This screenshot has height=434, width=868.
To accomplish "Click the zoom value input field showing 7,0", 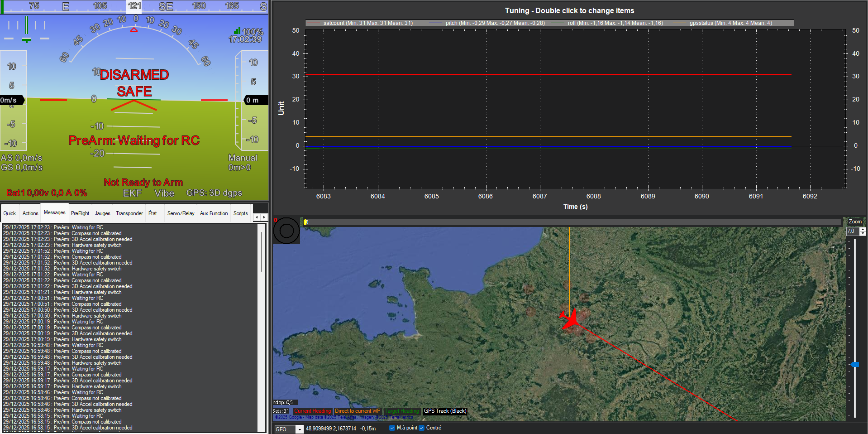I will [852, 231].
